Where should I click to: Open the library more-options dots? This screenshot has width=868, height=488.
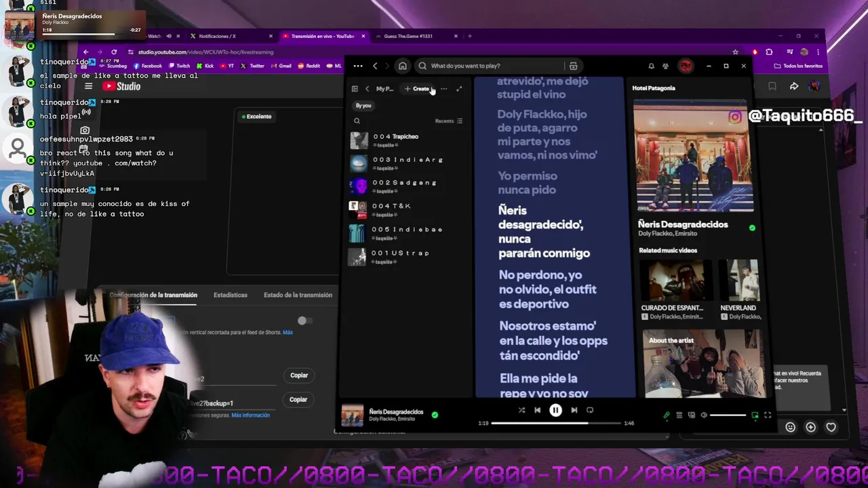443,89
